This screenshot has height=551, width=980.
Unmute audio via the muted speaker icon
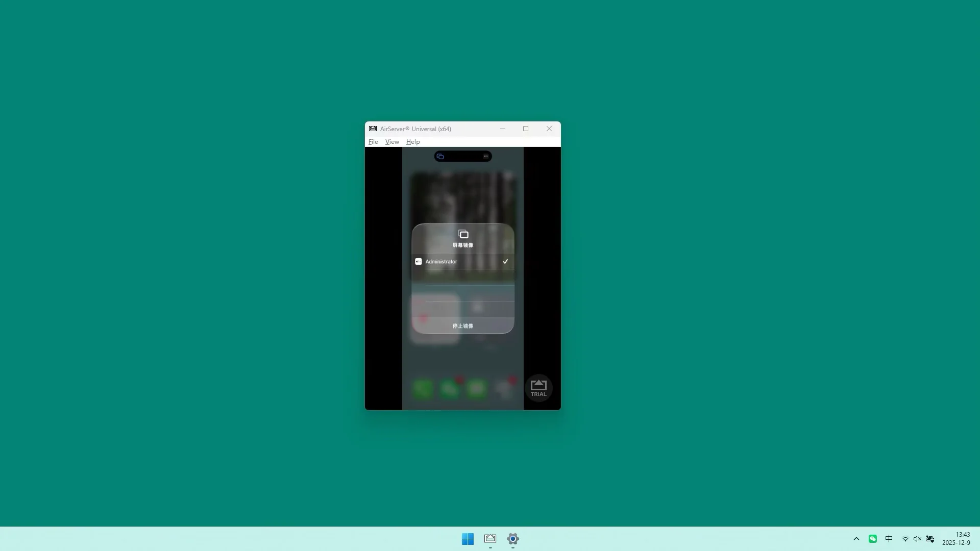pyautogui.click(x=917, y=538)
